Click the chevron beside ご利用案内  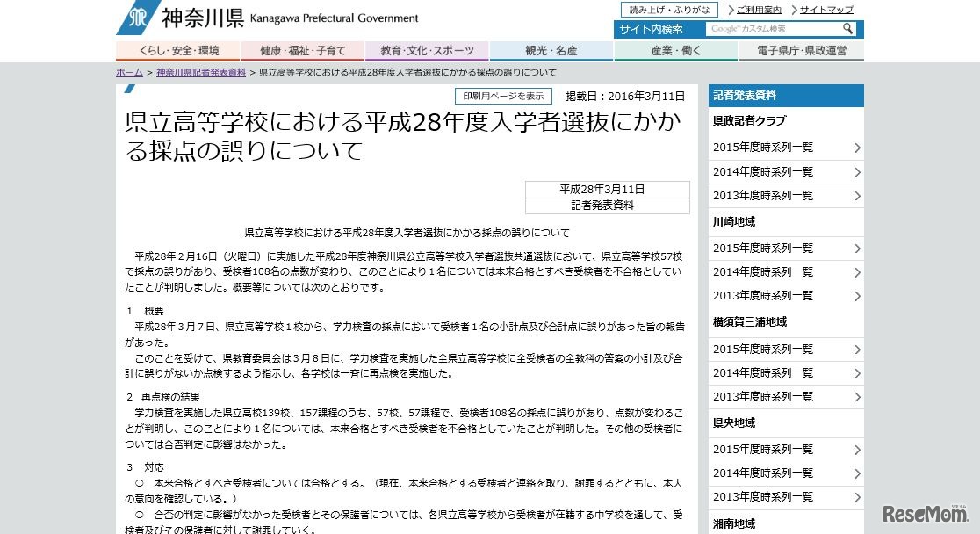pyautogui.click(x=732, y=9)
